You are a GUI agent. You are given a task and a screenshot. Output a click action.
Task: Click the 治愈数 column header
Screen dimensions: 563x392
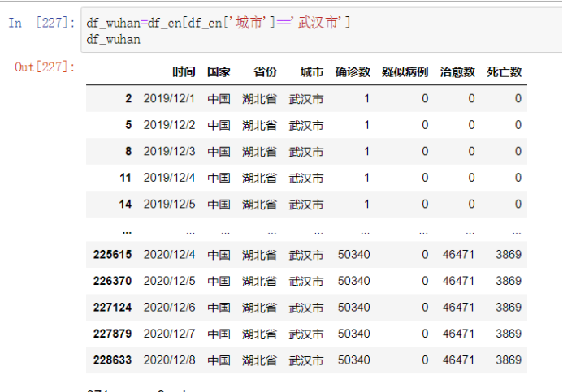tap(457, 72)
